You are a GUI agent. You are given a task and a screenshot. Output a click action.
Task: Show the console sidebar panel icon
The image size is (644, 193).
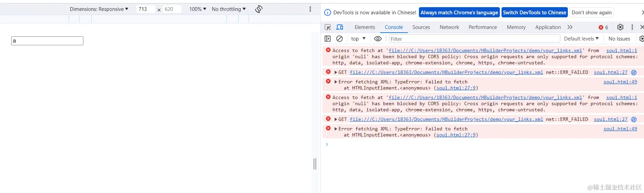tap(328, 39)
